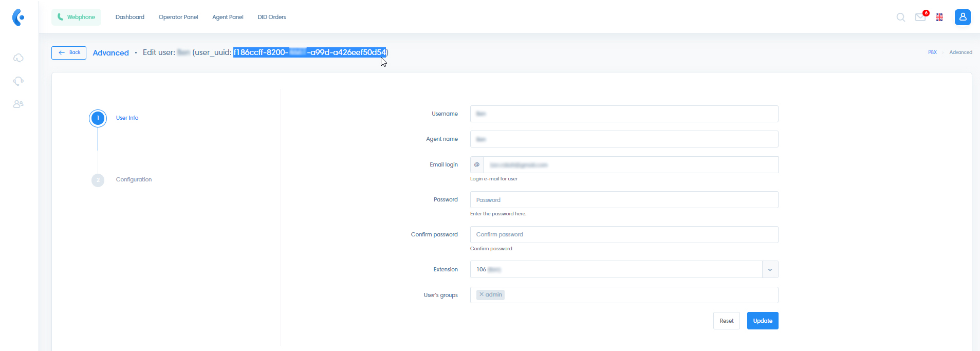Select step 2 Configuration in wizard
980x351 pixels.
(x=134, y=179)
